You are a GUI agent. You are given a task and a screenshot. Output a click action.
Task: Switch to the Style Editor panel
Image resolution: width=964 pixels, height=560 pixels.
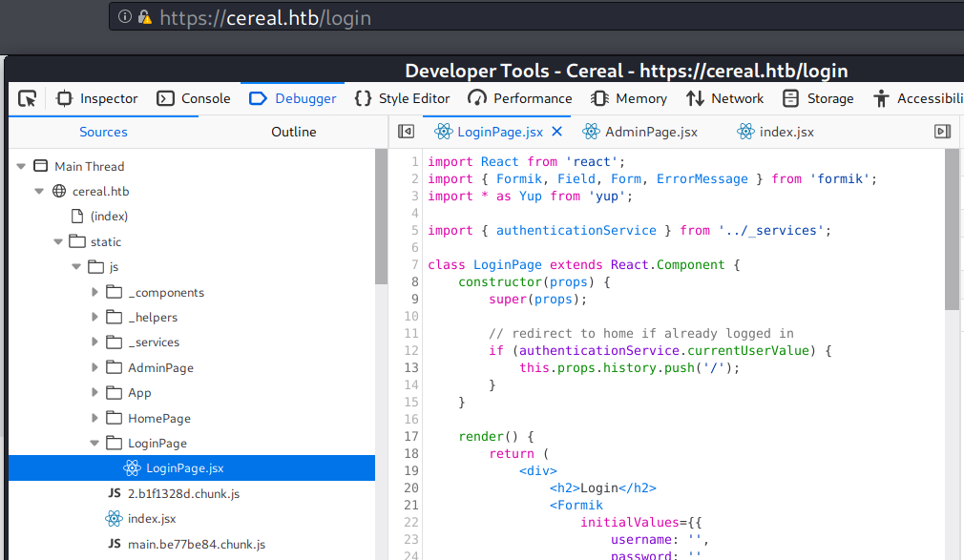[402, 98]
